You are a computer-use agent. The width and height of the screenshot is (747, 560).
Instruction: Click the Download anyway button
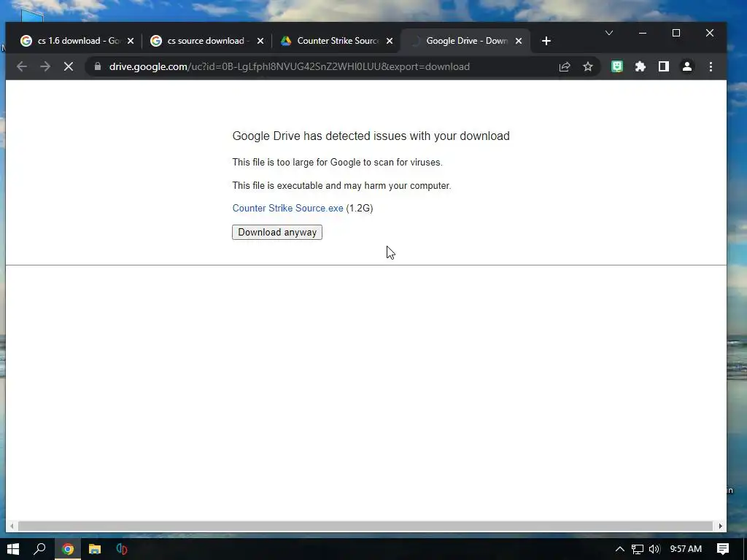coord(276,232)
